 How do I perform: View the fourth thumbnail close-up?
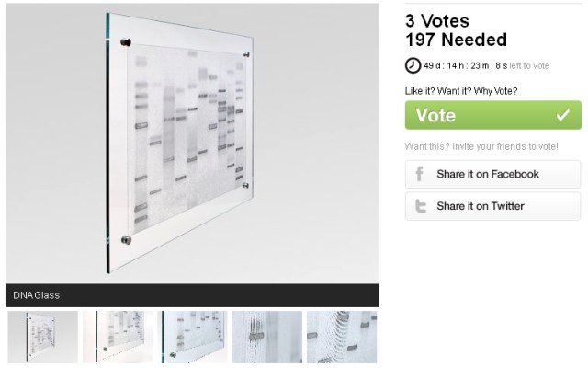point(266,337)
